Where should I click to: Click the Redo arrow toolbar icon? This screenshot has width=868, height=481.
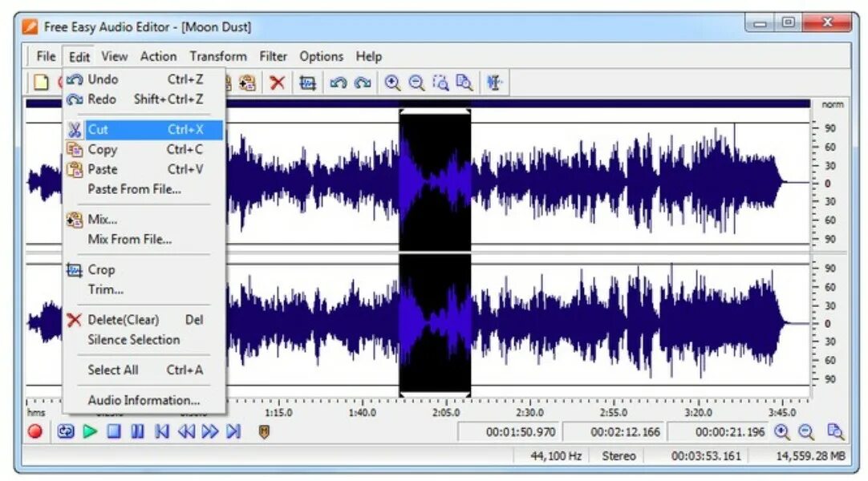click(363, 83)
